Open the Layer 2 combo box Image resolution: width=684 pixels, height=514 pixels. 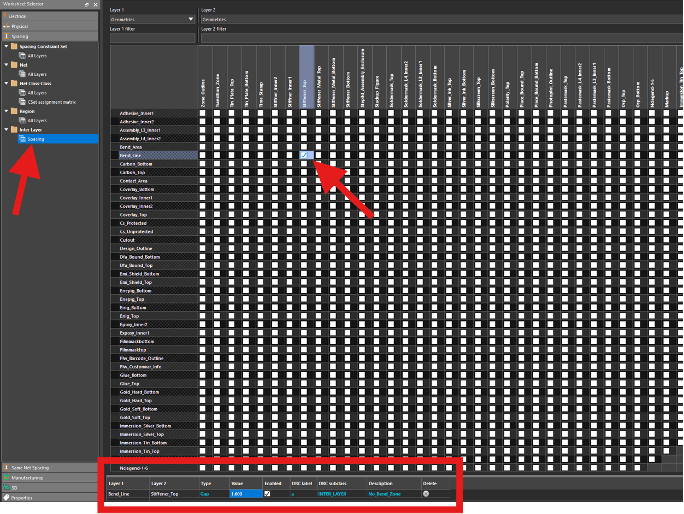click(441, 19)
